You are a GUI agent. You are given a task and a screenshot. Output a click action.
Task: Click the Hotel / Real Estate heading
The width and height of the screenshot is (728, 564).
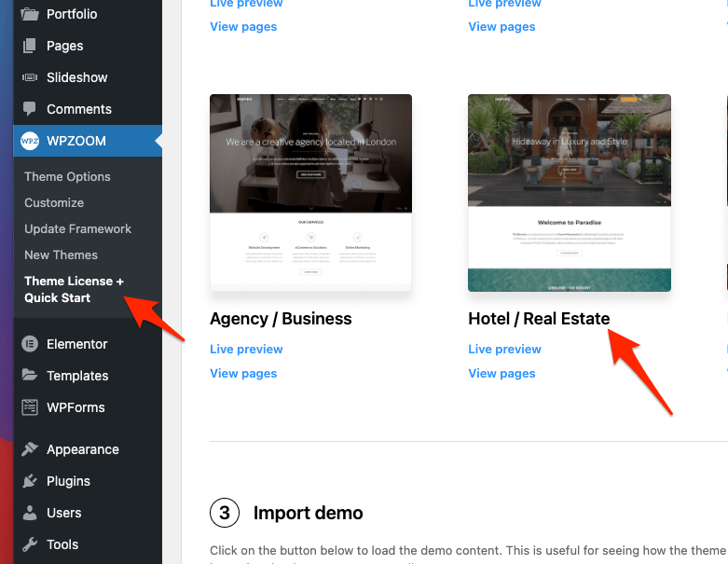point(539,319)
